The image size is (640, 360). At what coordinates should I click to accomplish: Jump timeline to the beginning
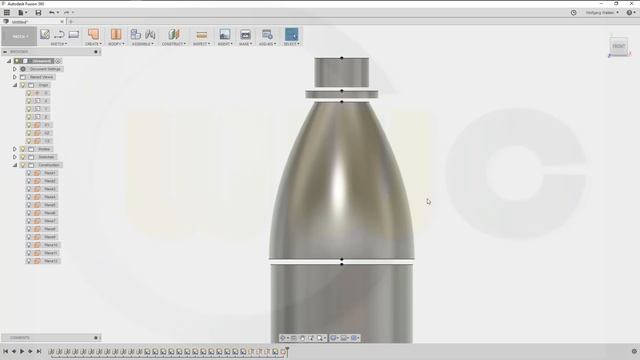click(x=6, y=351)
